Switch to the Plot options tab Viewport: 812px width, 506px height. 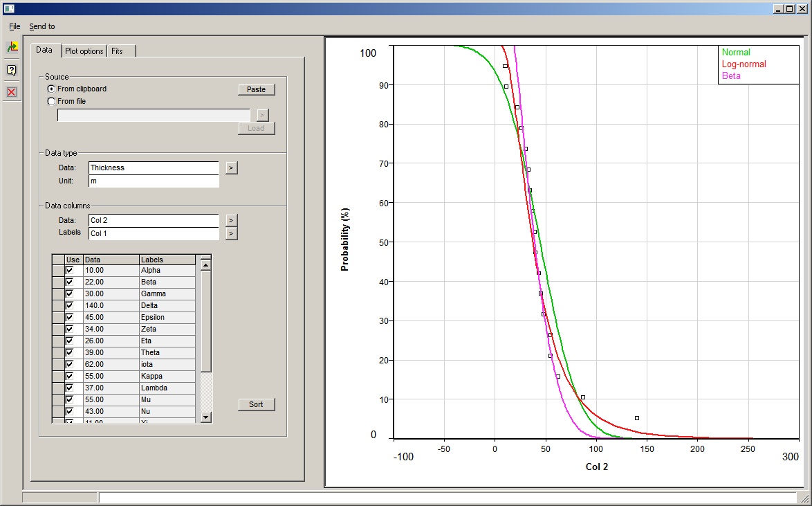[x=84, y=51]
